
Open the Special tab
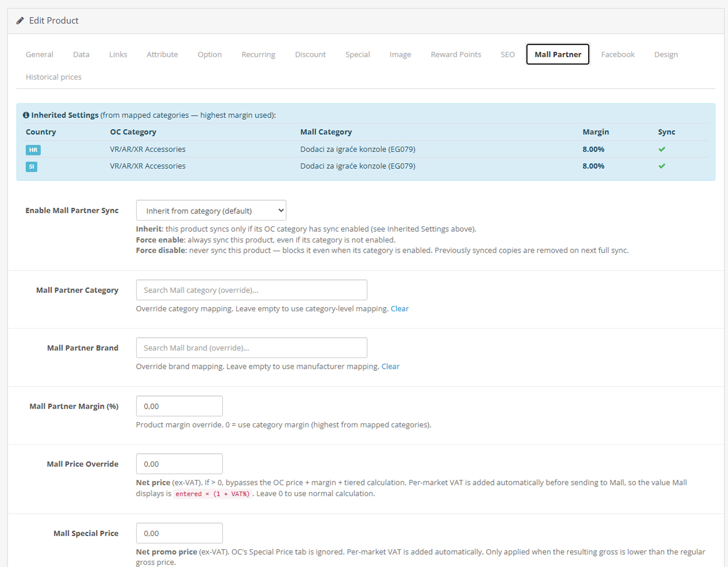click(357, 55)
